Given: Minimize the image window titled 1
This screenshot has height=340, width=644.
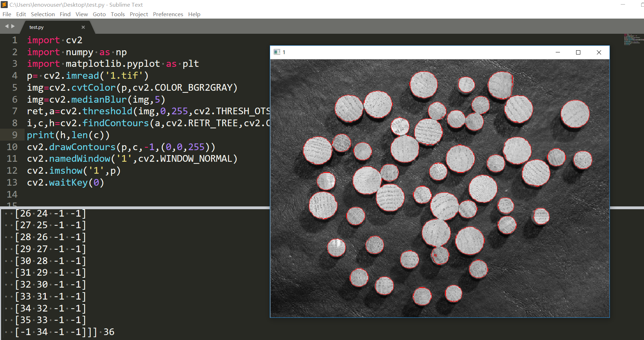Looking at the screenshot, I should (557, 52).
